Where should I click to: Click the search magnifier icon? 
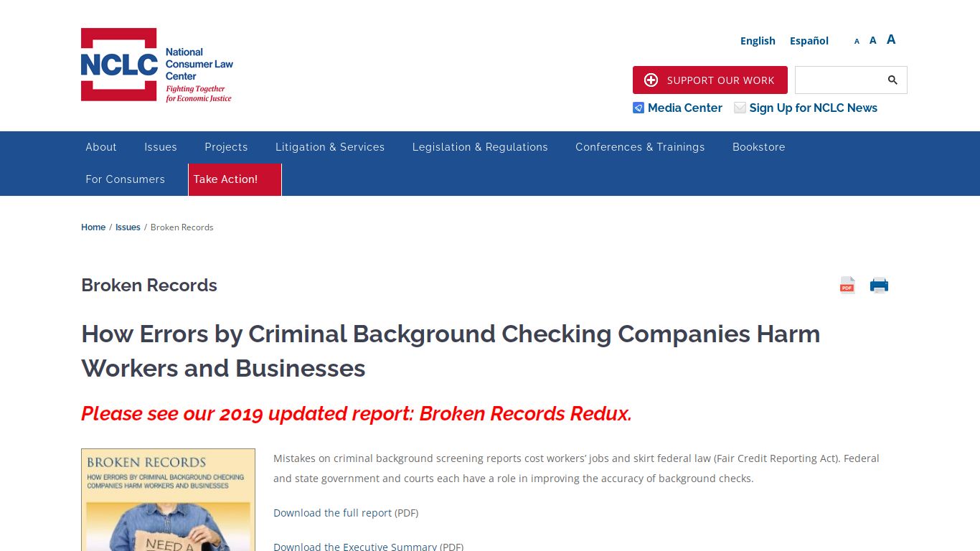(x=892, y=80)
